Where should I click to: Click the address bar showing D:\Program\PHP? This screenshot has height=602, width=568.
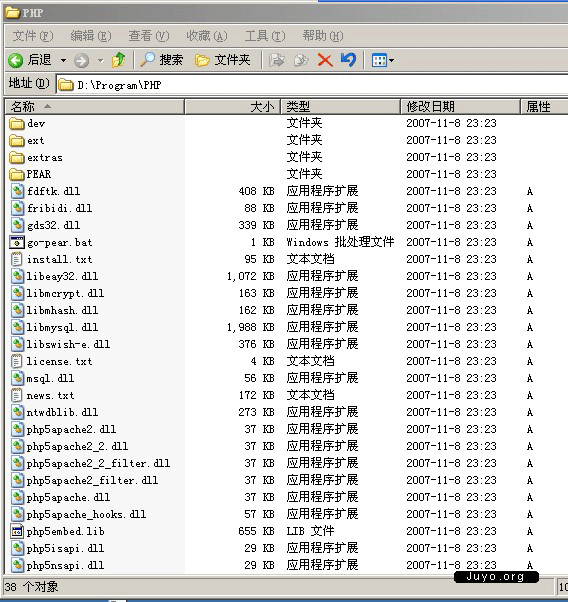click(x=312, y=84)
